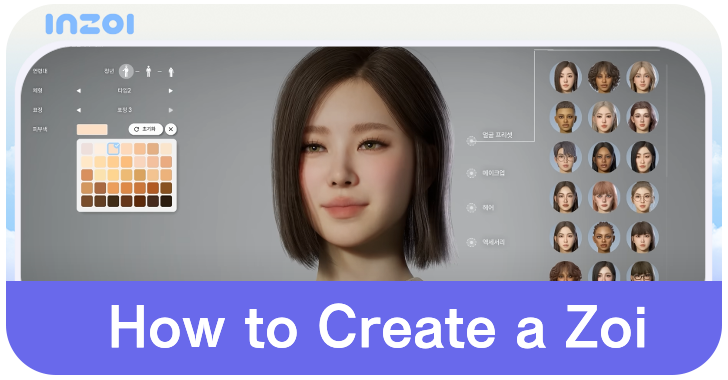Choose the pink-haired preset with bangs

604,197
